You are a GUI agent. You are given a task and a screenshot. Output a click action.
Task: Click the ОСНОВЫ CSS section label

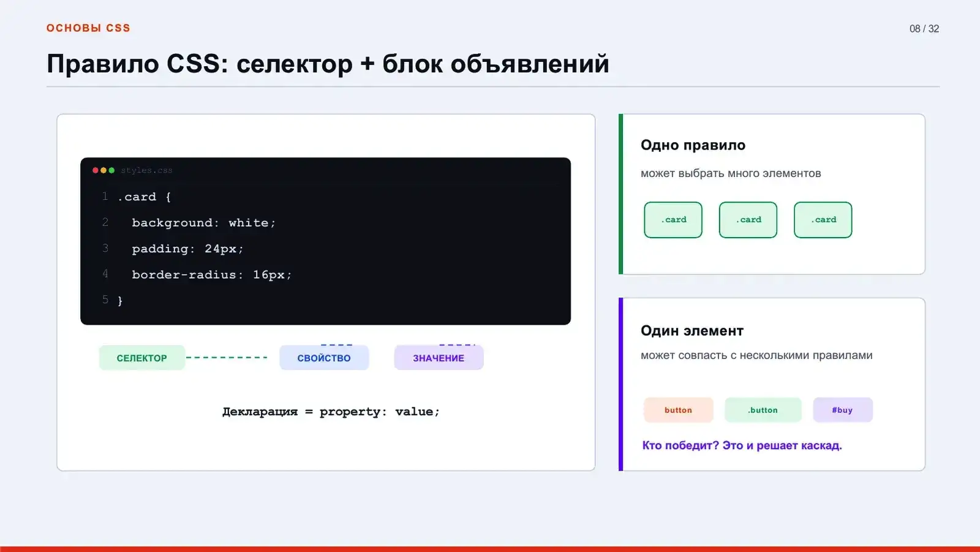88,28
